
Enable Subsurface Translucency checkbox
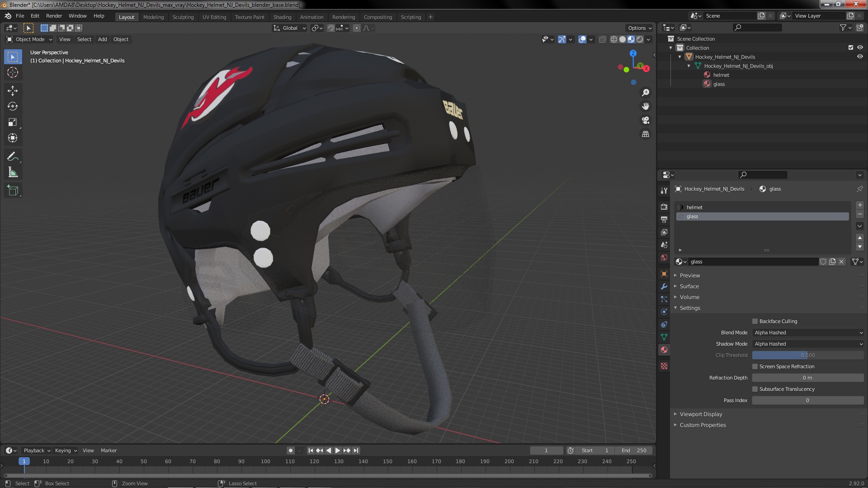pos(755,389)
